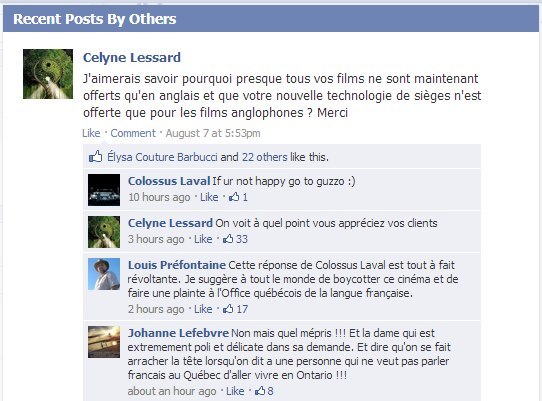Like Celyne Lessard's main post
542x401 pixels.
(91, 133)
